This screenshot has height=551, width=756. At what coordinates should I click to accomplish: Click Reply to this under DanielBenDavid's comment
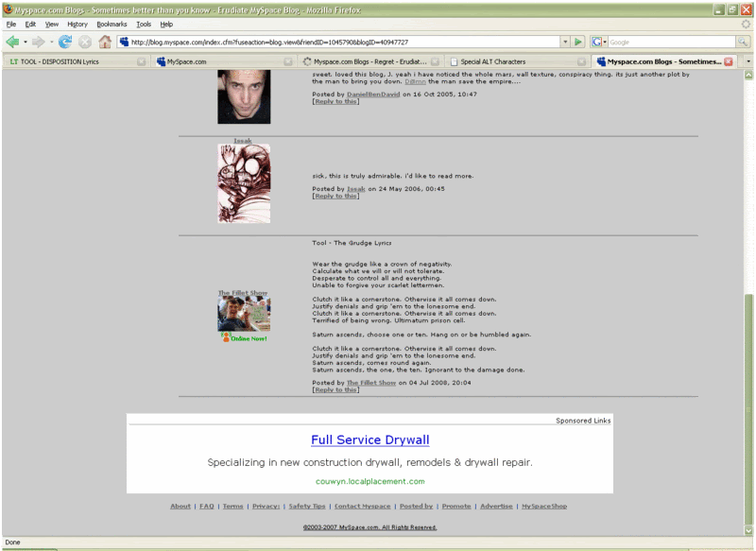coord(335,101)
